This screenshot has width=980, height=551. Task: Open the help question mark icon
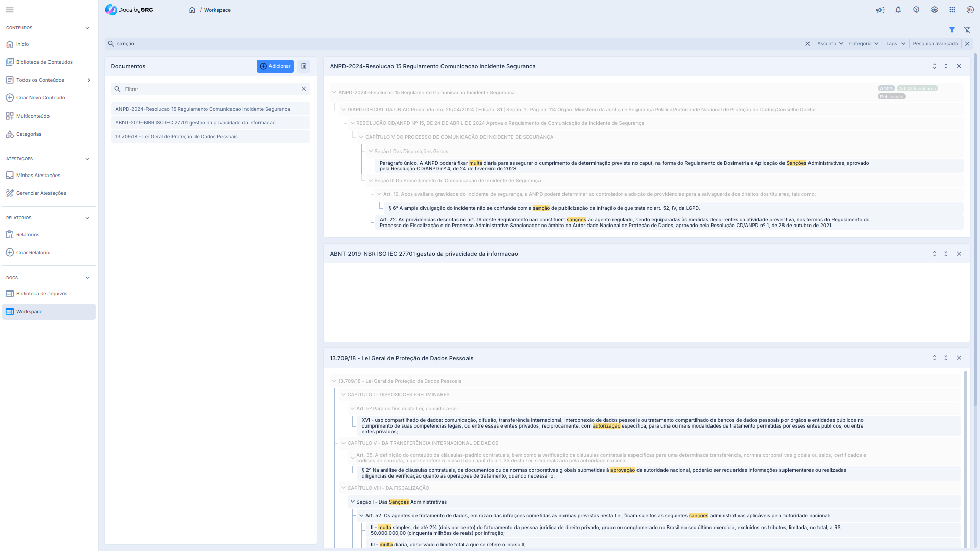click(x=916, y=10)
